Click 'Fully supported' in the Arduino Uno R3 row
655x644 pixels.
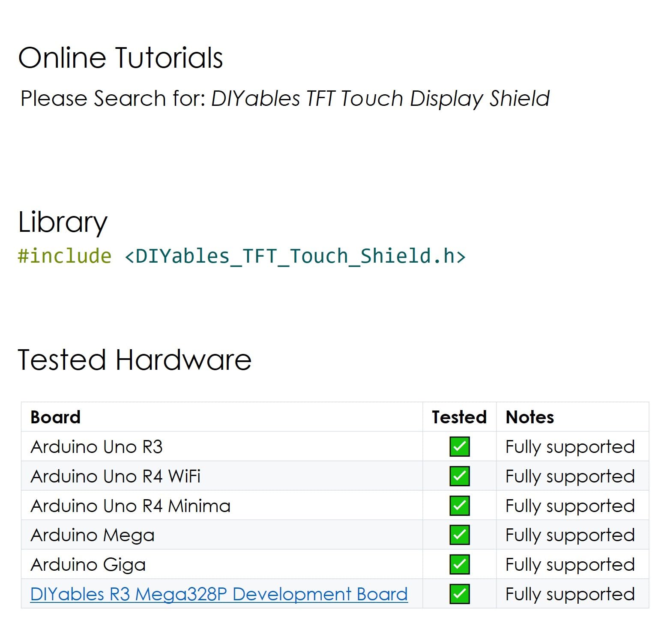570,447
